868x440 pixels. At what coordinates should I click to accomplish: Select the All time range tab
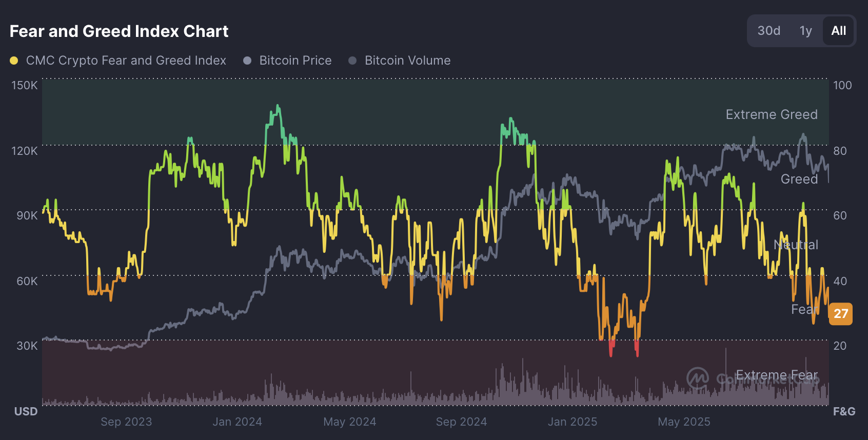[x=838, y=31]
